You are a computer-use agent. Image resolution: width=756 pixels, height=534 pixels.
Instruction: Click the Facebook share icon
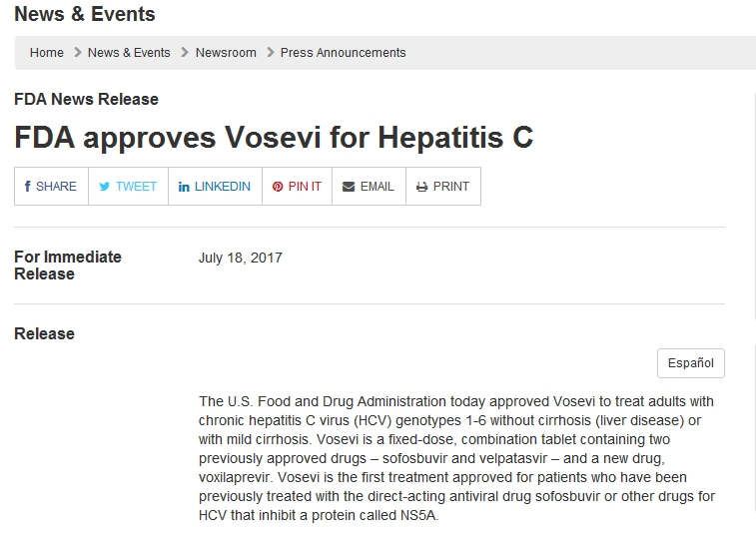28,187
